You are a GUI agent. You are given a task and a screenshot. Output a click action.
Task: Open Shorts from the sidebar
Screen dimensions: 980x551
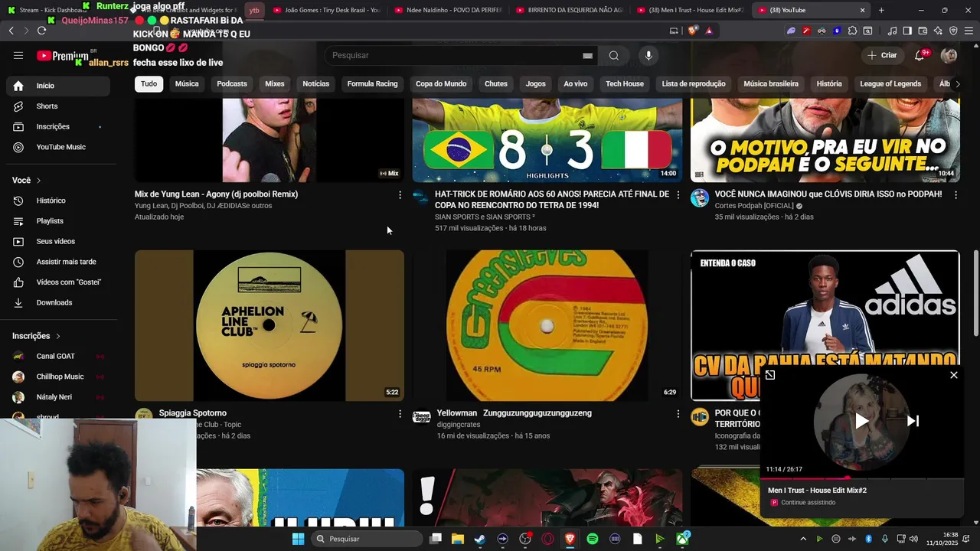click(x=58, y=106)
